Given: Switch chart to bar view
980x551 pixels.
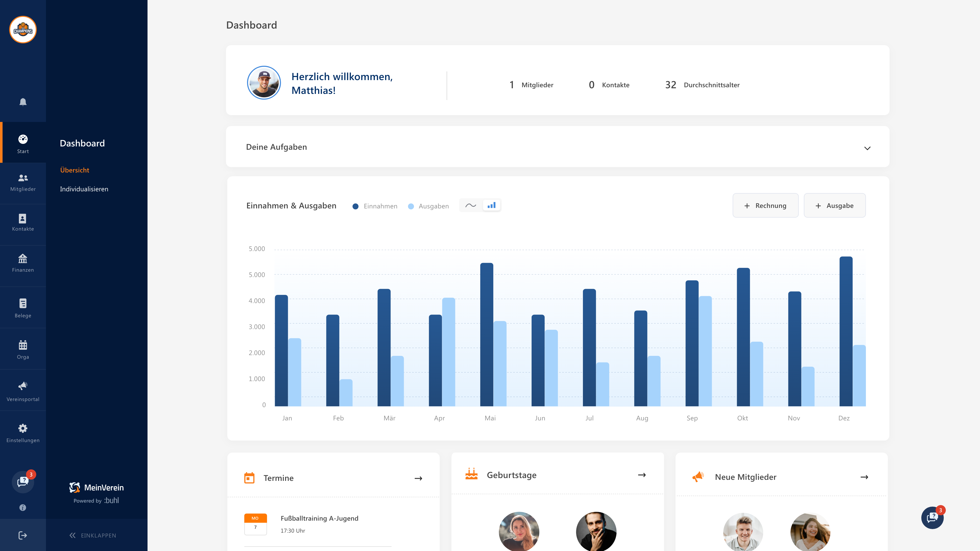Looking at the screenshot, I should tap(492, 205).
